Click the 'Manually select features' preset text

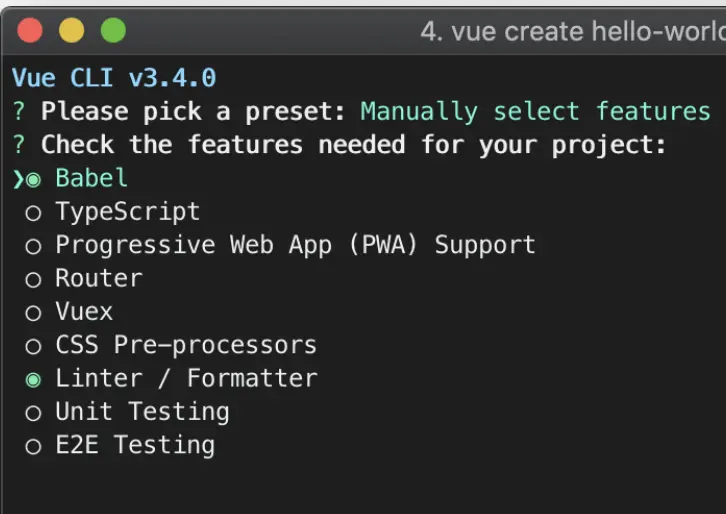point(535,111)
